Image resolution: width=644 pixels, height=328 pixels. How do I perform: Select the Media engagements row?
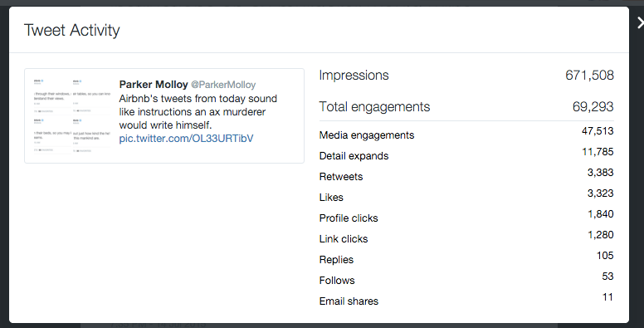(466, 133)
